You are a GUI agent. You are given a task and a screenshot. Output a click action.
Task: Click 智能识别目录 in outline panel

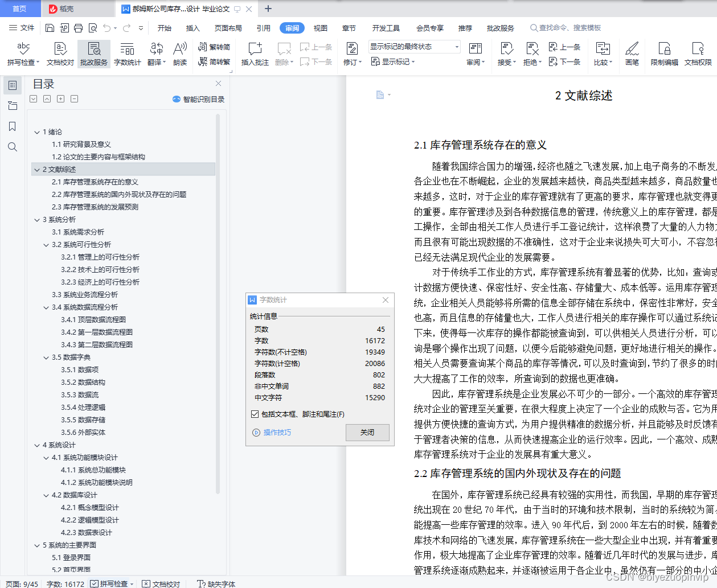pyautogui.click(x=199, y=99)
